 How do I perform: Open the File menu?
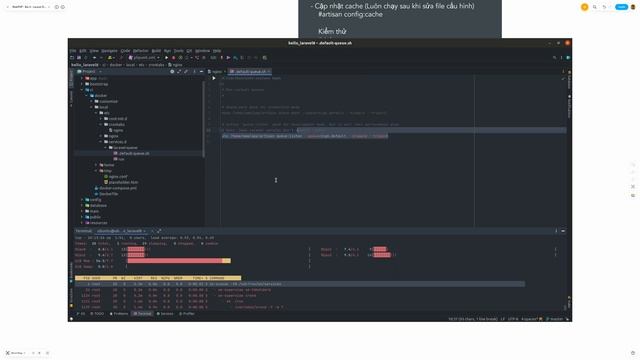(x=73, y=51)
